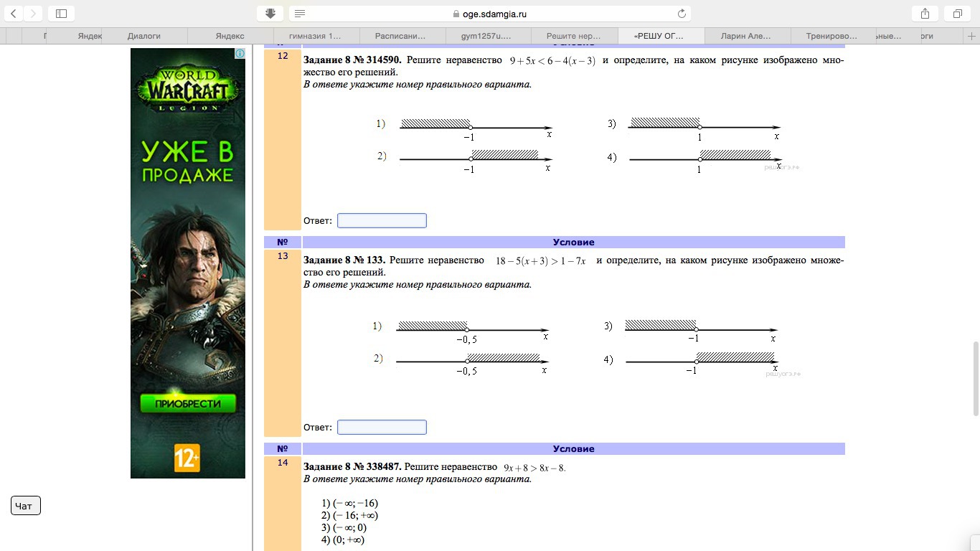980x551 pixels.
Task: Click the 'Условие' header above task 14
Action: coord(574,449)
